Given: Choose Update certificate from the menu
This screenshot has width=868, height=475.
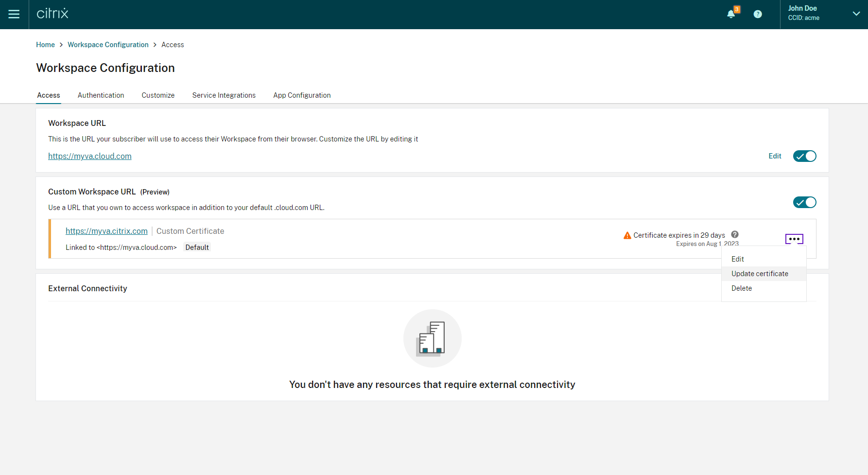Looking at the screenshot, I should coord(764,274).
